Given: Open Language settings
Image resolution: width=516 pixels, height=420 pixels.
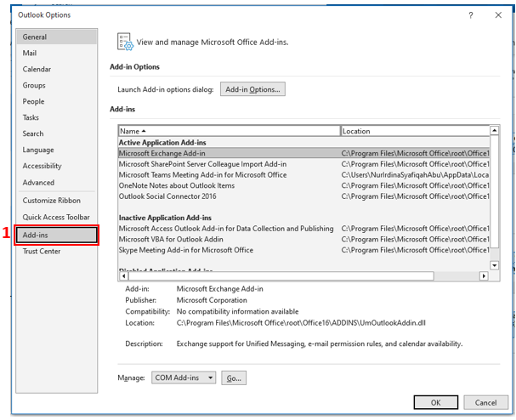Looking at the screenshot, I should coord(57,150).
